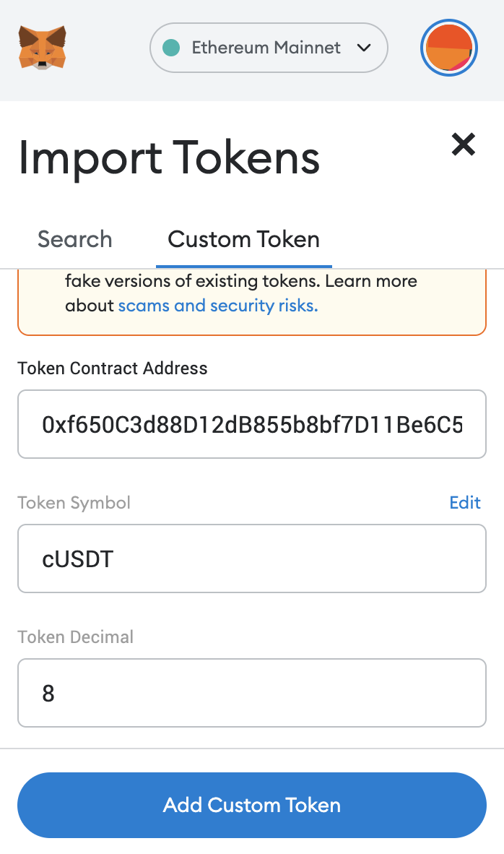Open the scams and security risks link

[x=217, y=306]
